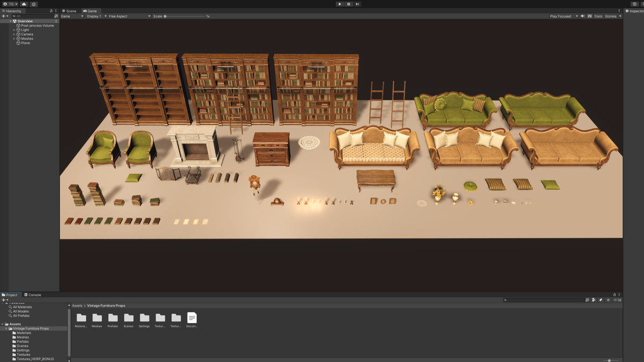Select Textures_HDRP_BONUS folder in tree
This screenshot has width=644, height=362.
coord(33,359)
